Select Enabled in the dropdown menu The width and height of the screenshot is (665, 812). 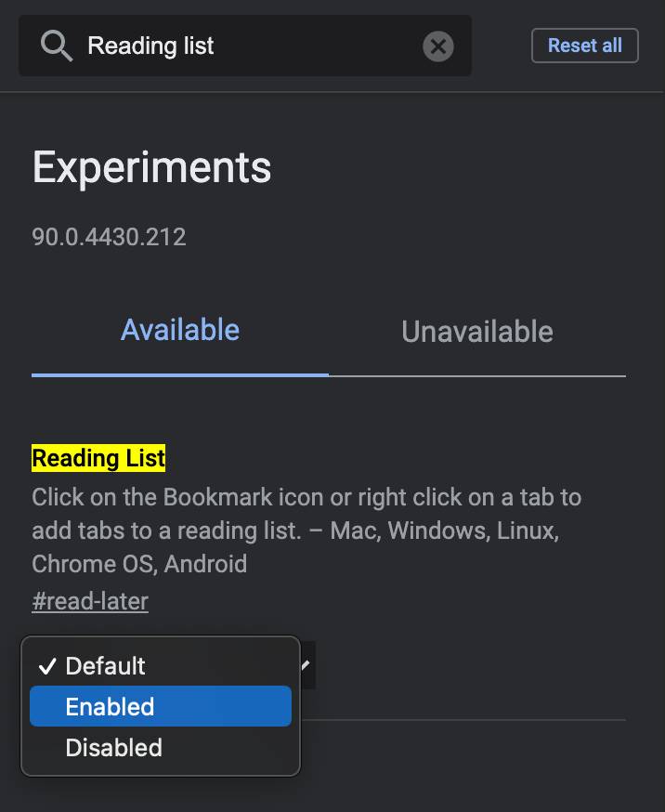point(110,707)
